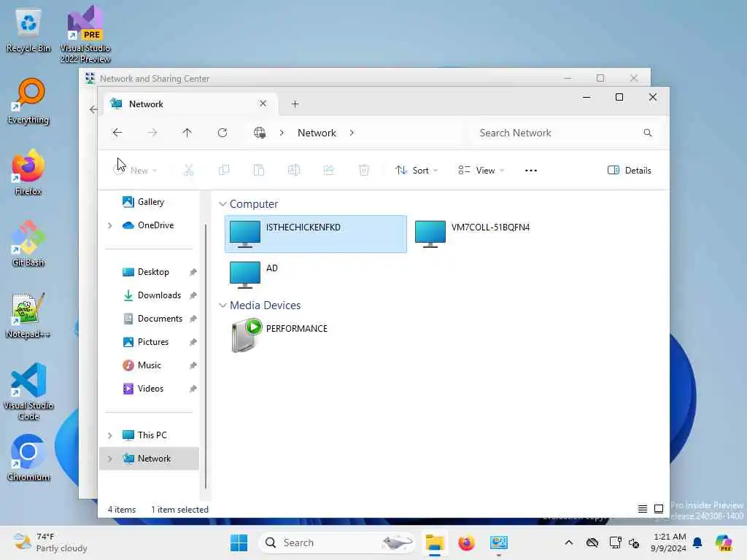Open Videos in the navigation pane
Image resolution: width=747 pixels, height=560 pixels.
(x=150, y=389)
